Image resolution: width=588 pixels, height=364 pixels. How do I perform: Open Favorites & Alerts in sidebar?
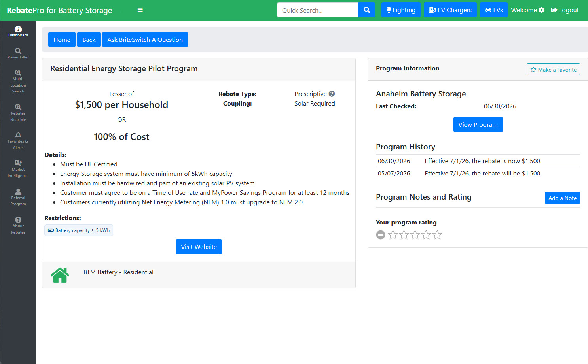coord(18,141)
